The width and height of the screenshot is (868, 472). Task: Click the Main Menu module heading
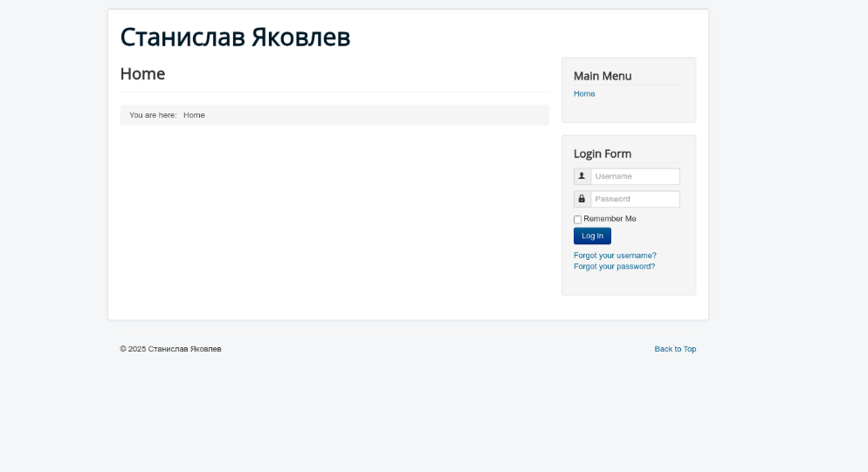click(603, 76)
